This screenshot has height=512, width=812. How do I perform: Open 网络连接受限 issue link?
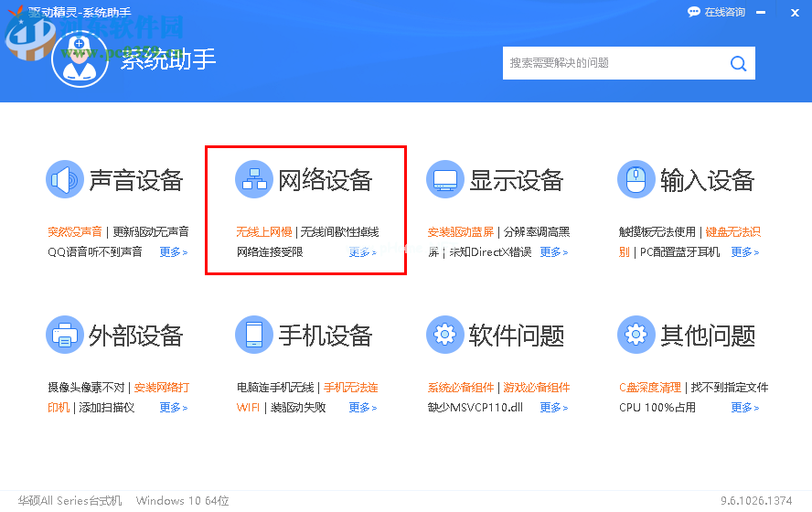pos(270,252)
